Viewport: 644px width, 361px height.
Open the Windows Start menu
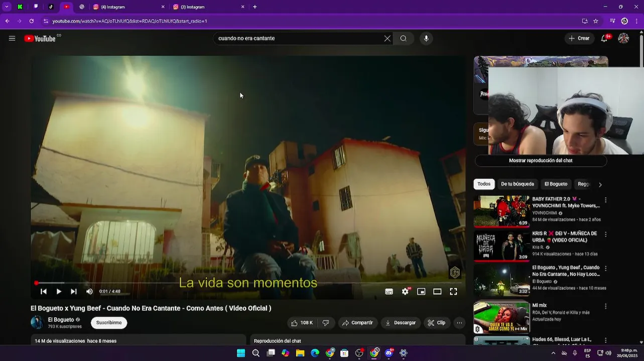[241, 353]
